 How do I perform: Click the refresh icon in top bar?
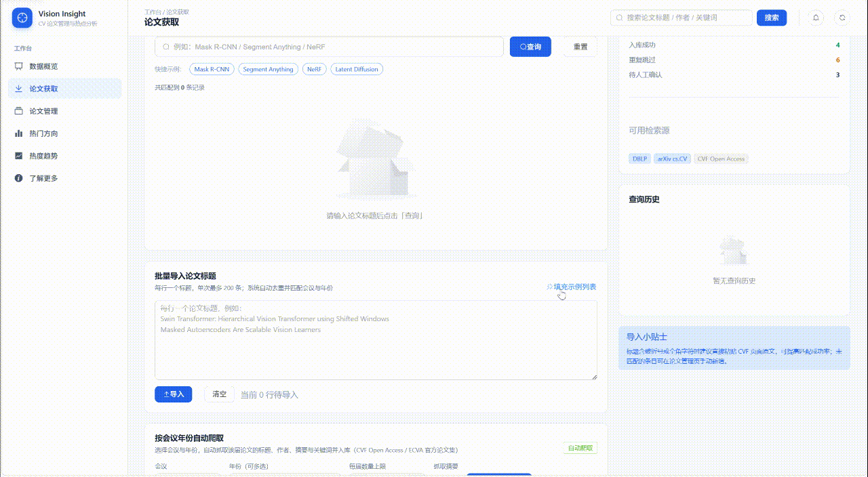[842, 18]
